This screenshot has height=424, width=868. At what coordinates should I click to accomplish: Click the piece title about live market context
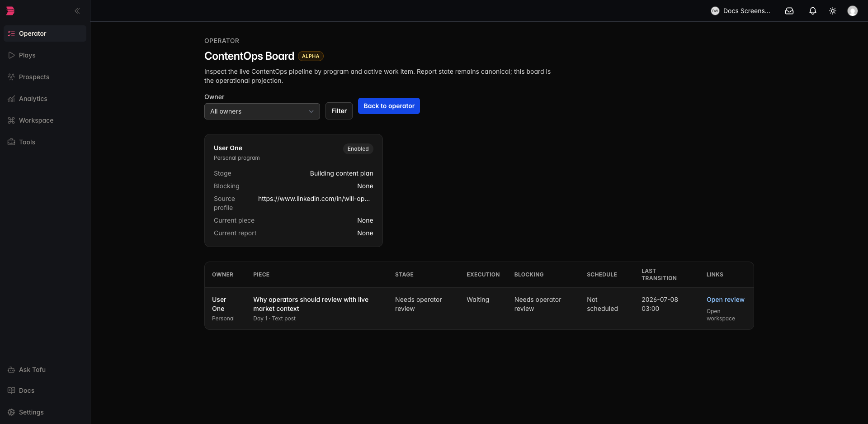click(x=311, y=304)
